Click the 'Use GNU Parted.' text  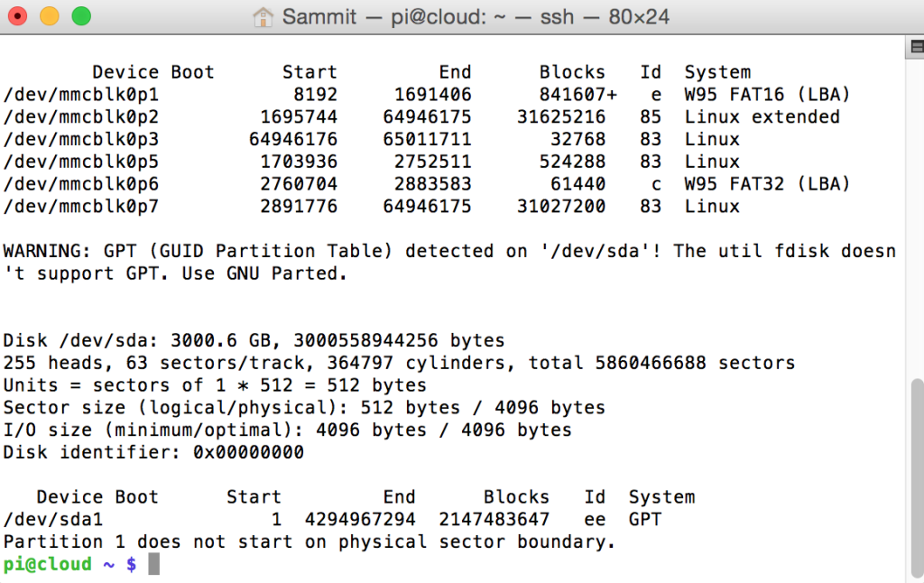(x=264, y=273)
